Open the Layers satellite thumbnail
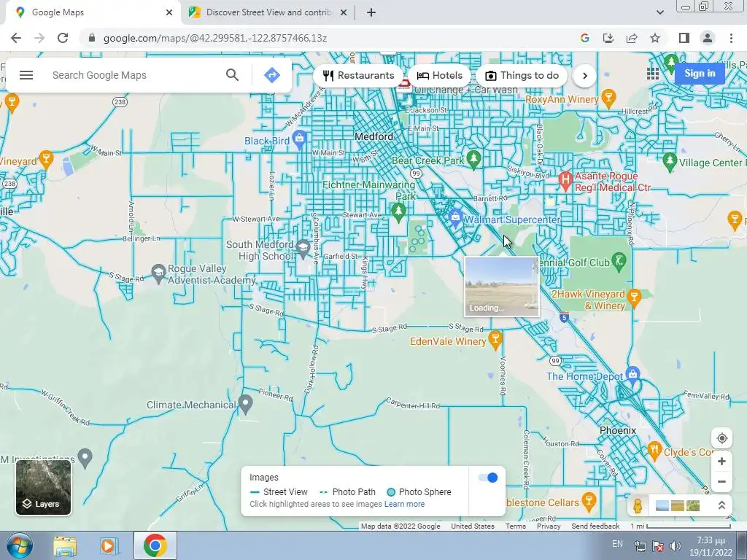The height and width of the screenshot is (560, 747). [x=43, y=488]
